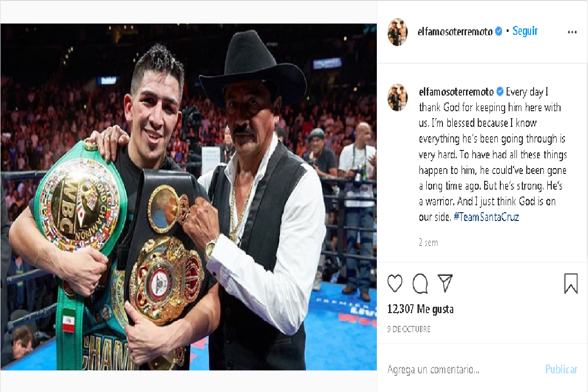Open comments via speech bubble icon
The image size is (588, 392).
coord(420,284)
